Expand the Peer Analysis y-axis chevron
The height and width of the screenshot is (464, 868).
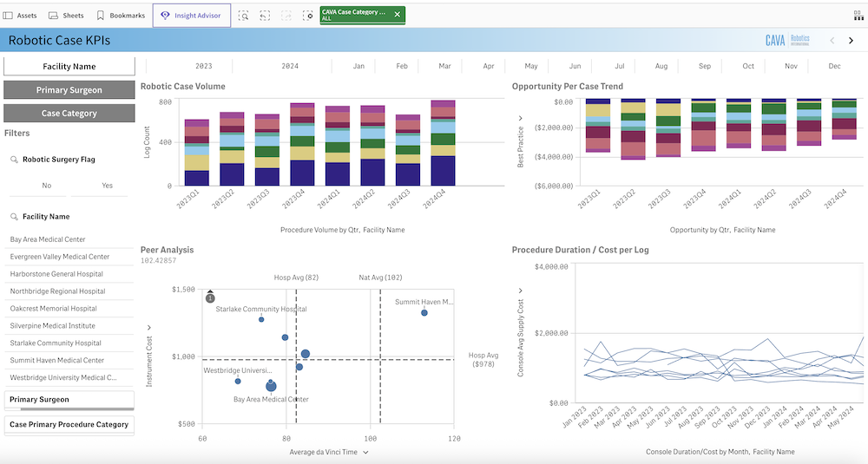[x=148, y=327]
